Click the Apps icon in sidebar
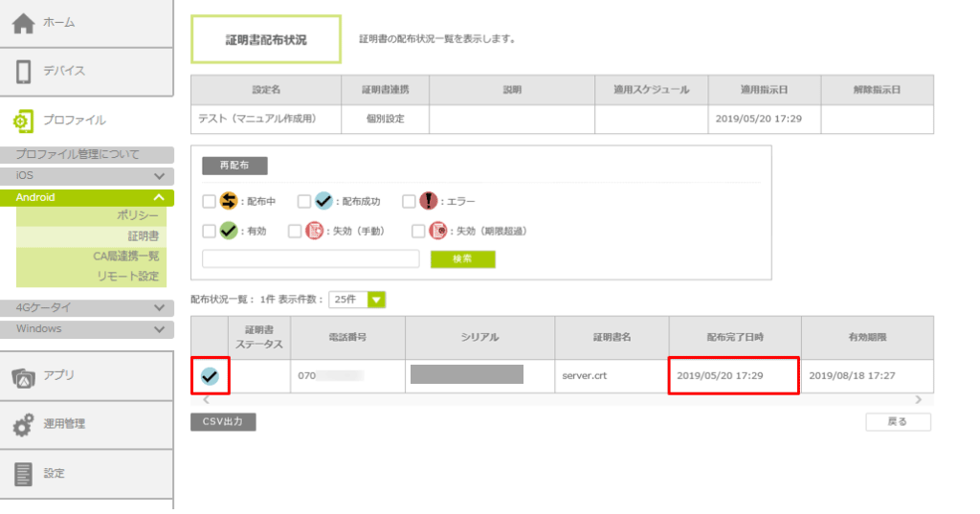This screenshot has height=514, width=980. coord(23,376)
